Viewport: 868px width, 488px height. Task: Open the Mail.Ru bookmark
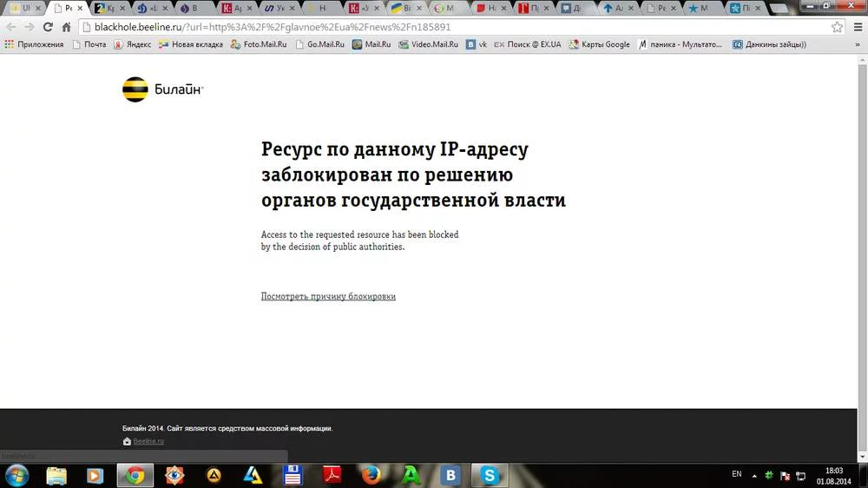coord(372,44)
